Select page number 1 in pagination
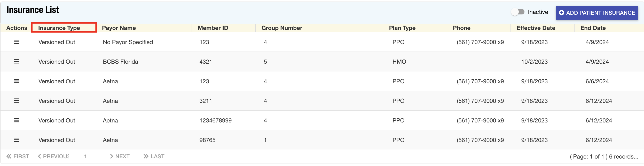 [85, 156]
